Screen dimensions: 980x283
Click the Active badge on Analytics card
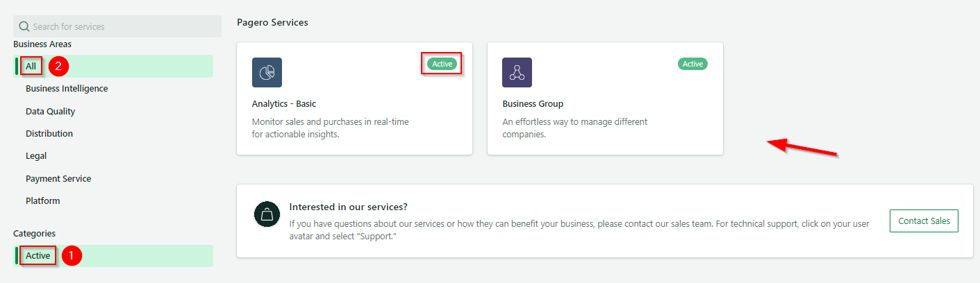[442, 64]
